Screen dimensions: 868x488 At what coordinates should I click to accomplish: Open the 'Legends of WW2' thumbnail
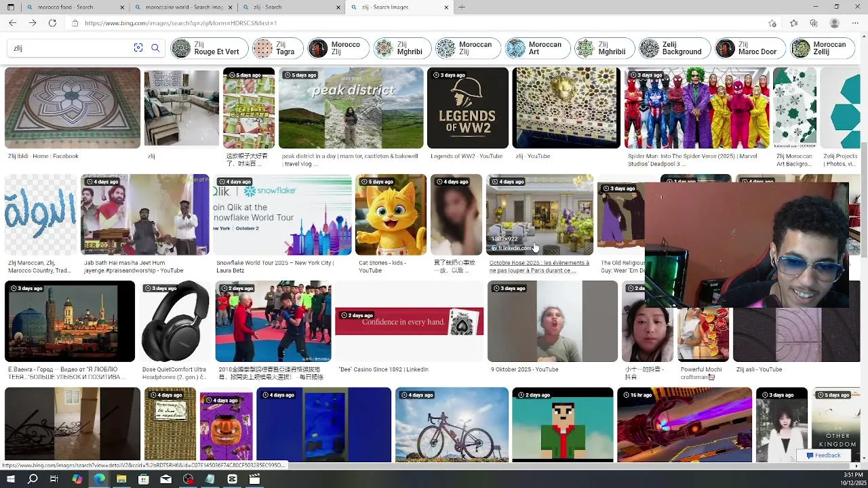468,108
